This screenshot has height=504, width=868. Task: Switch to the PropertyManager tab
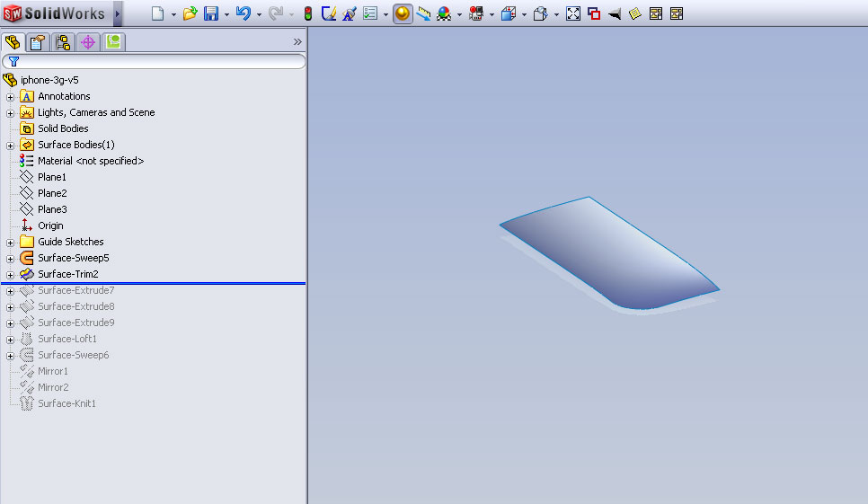[38, 42]
